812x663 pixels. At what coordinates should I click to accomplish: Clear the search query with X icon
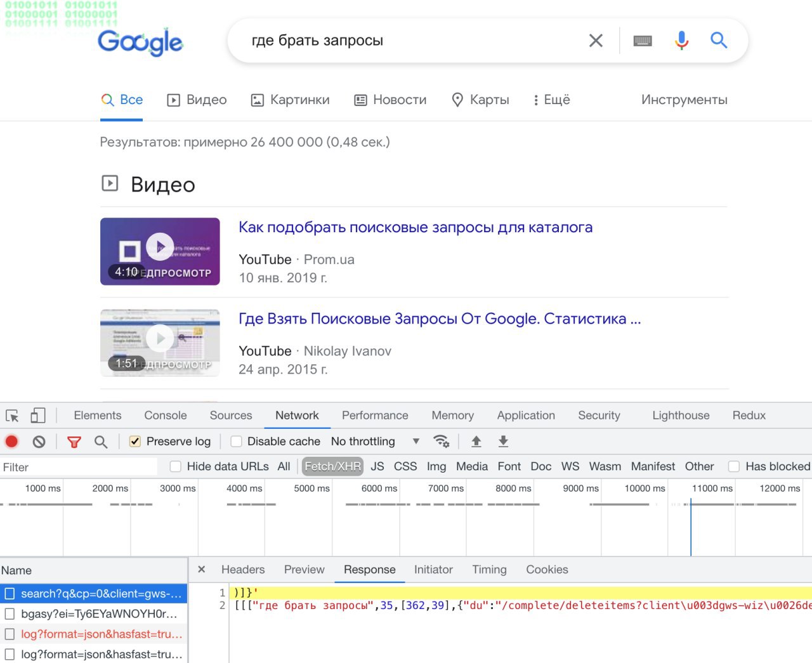tap(596, 41)
